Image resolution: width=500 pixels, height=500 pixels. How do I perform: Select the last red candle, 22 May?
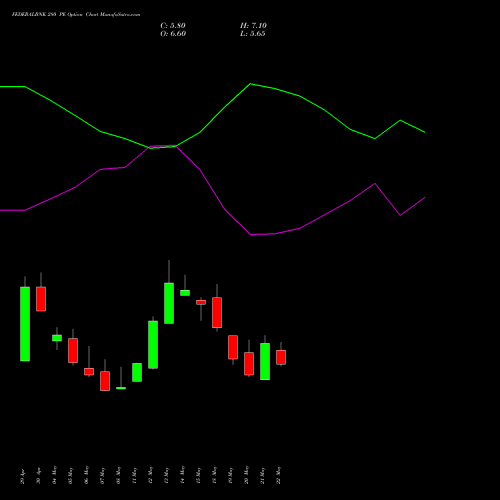[281, 357]
